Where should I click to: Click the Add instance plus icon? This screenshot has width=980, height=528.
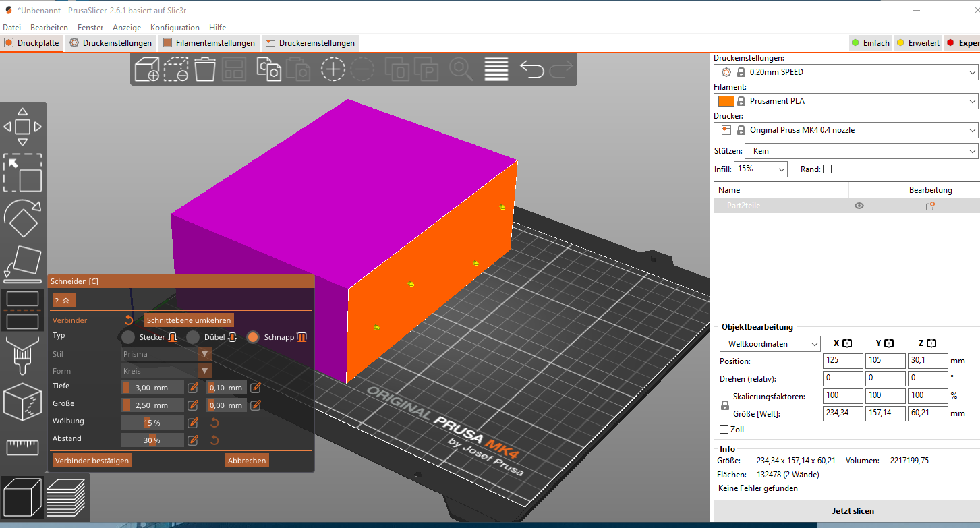tap(333, 69)
